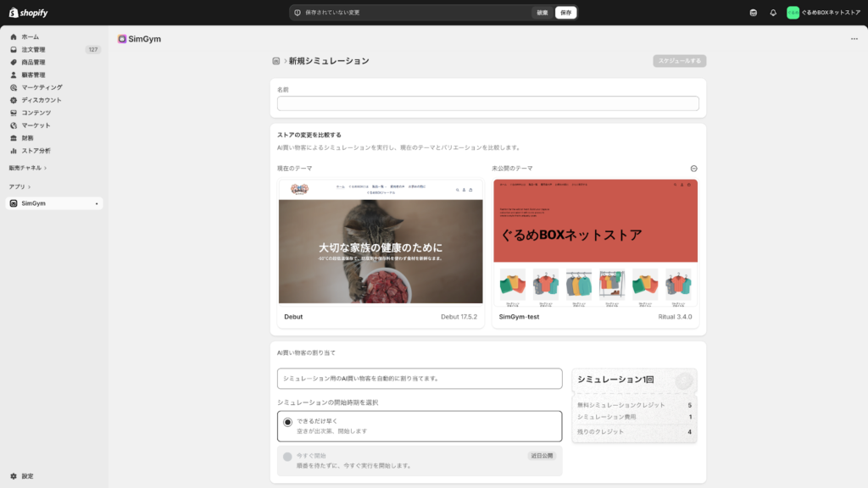Click the breadcrumb SimGym icon before 新規シミュレーション
The width and height of the screenshot is (868, 488).
[x=276, y=61]
